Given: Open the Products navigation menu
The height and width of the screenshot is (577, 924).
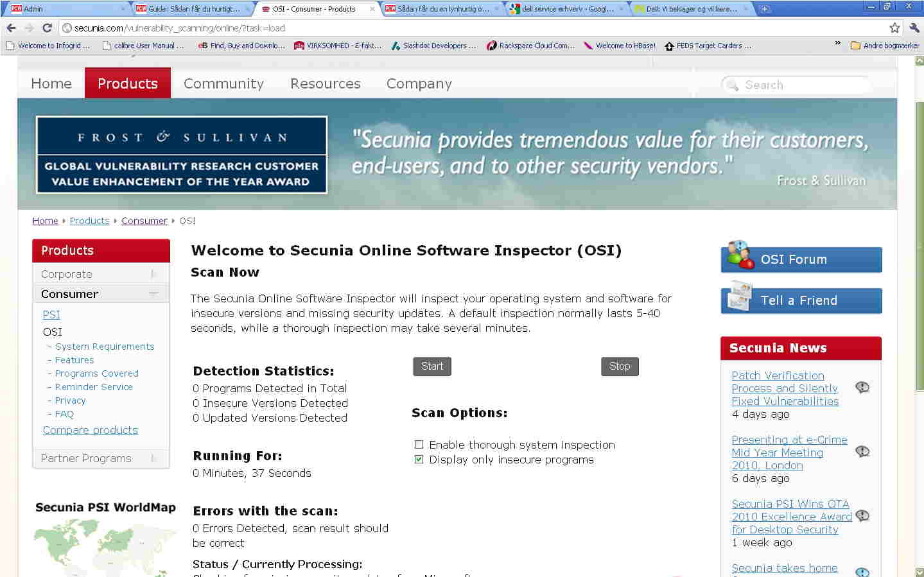Looking at the screenshot, I should [x=128, y=83].
